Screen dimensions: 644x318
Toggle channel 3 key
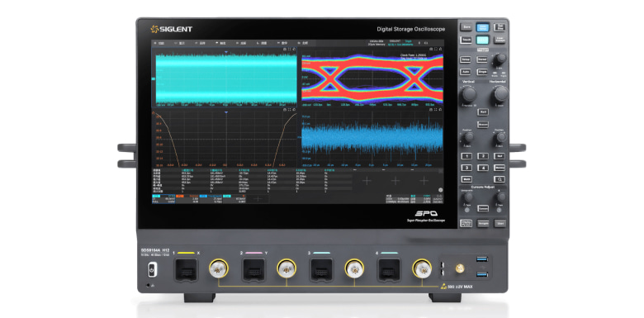(x=466, y=168)
